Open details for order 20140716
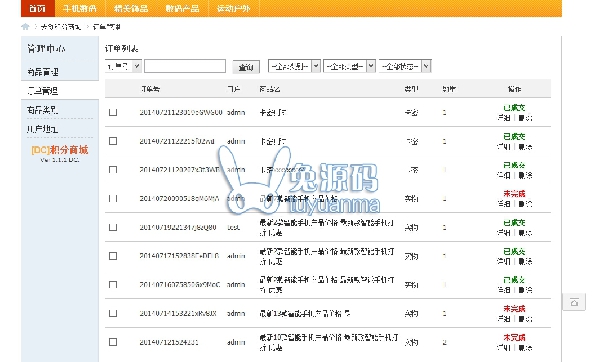Viewport: 600px width, 362px height. [x=504, y=290]
